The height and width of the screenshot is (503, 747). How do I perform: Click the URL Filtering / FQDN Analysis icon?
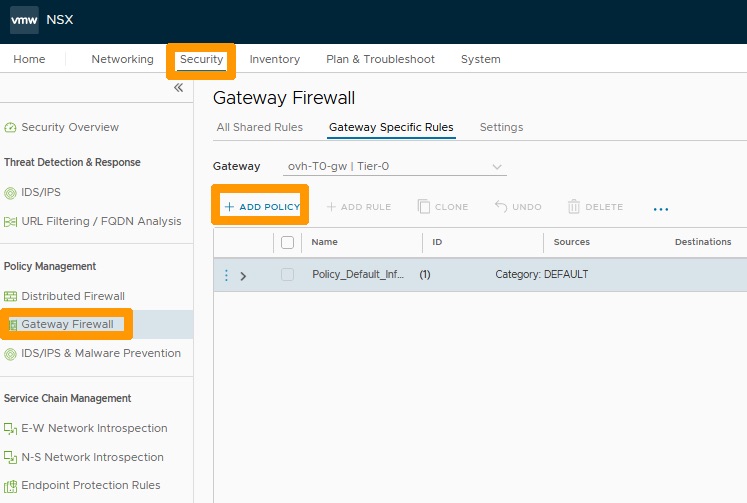10,222
